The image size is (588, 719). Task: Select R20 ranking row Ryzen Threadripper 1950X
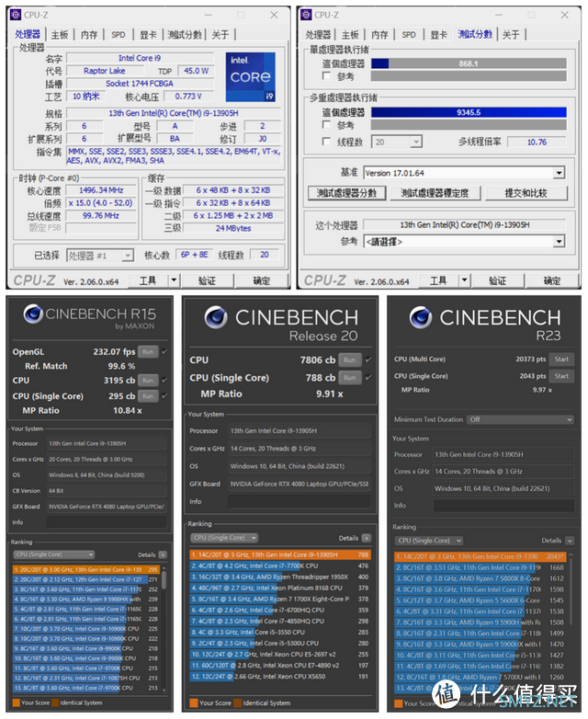(280, 576)
